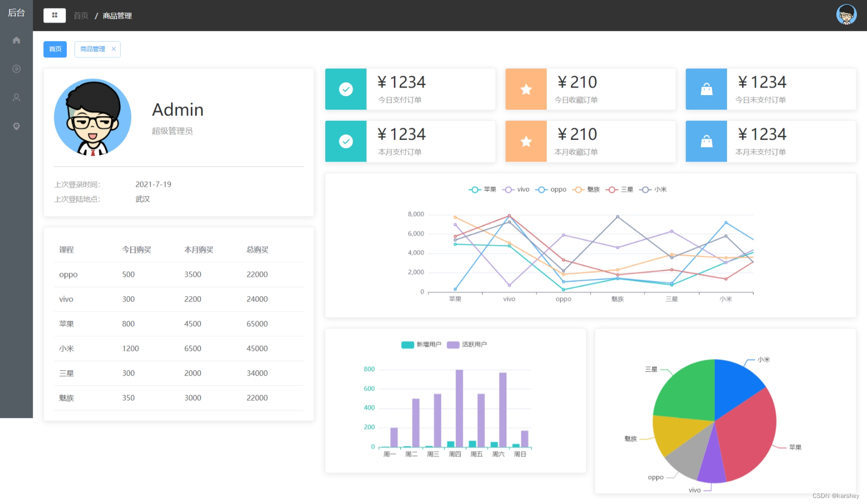Viewport: 867px width, 504px height.
Task: Toggle the 小米 series in line chart legend
Action: coord(653,190)
